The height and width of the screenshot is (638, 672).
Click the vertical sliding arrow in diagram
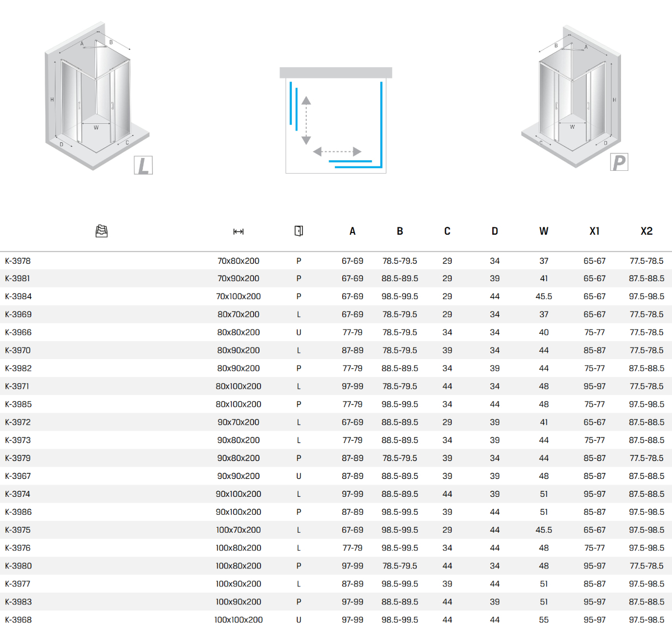[306, 120]
